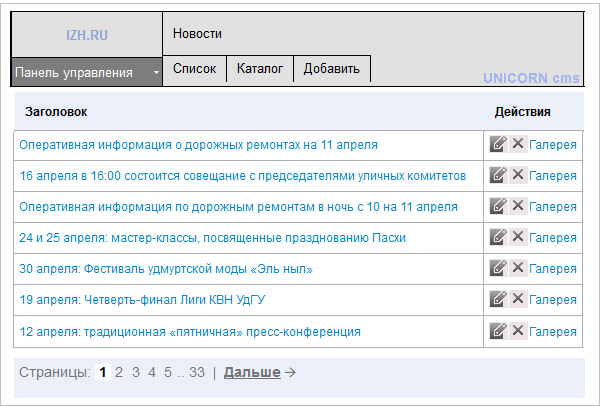Screen dimensions: 600x406
Task: Go to page 2
Action: point(119,372)
